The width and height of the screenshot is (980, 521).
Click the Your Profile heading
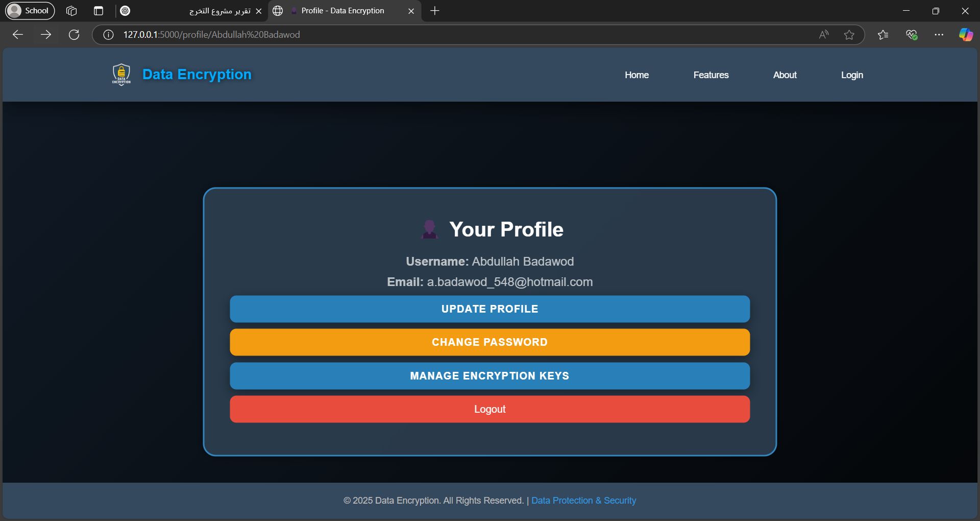click(x=506, y=229)
